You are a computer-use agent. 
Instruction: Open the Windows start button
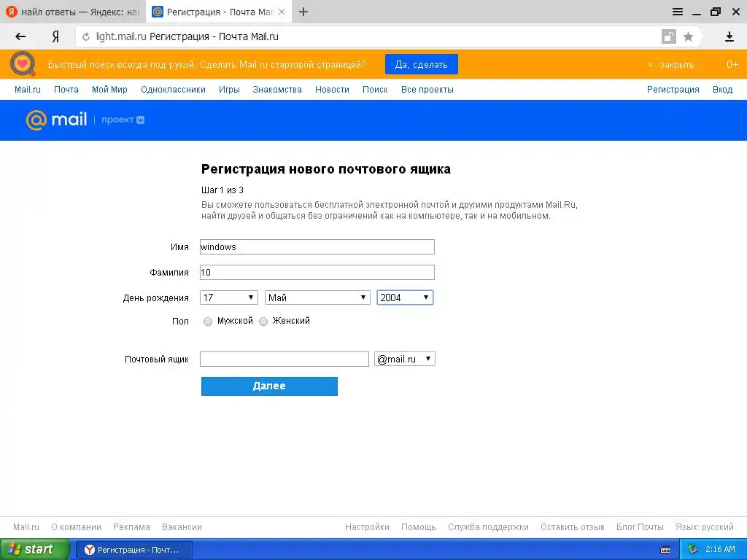(x=34, y=550)
